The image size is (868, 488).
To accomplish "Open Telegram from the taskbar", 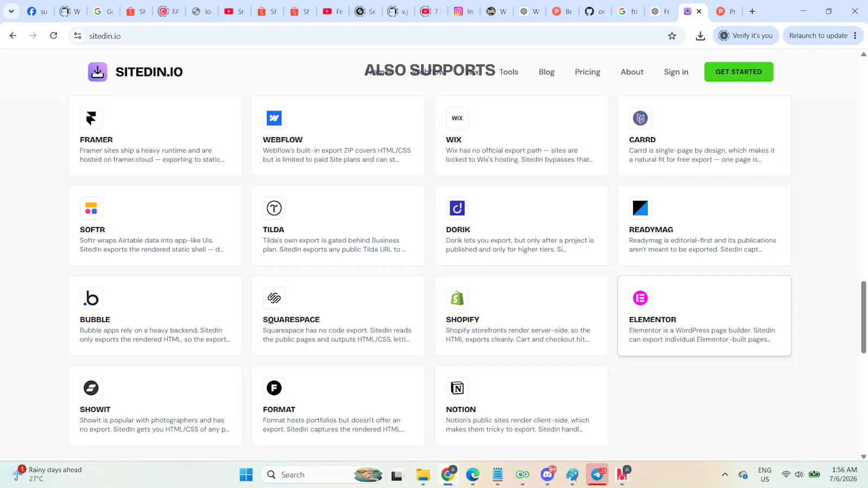I will pos(597,475).
